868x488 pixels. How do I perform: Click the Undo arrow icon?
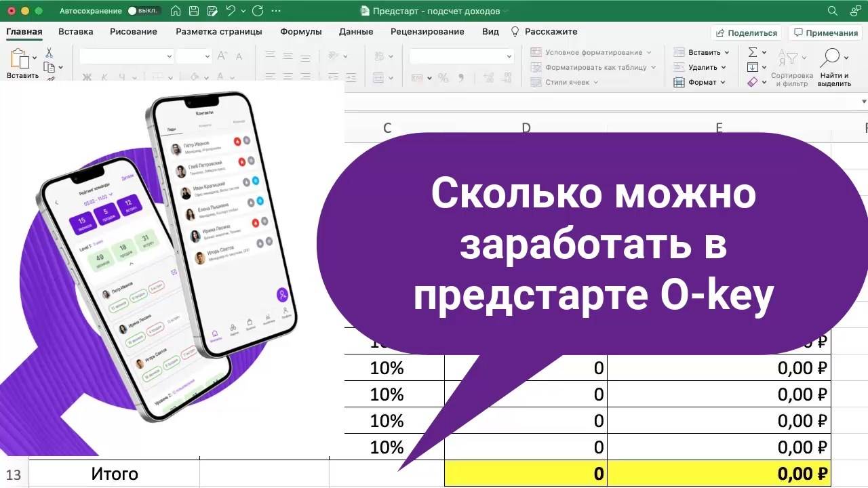coord(231,11)
